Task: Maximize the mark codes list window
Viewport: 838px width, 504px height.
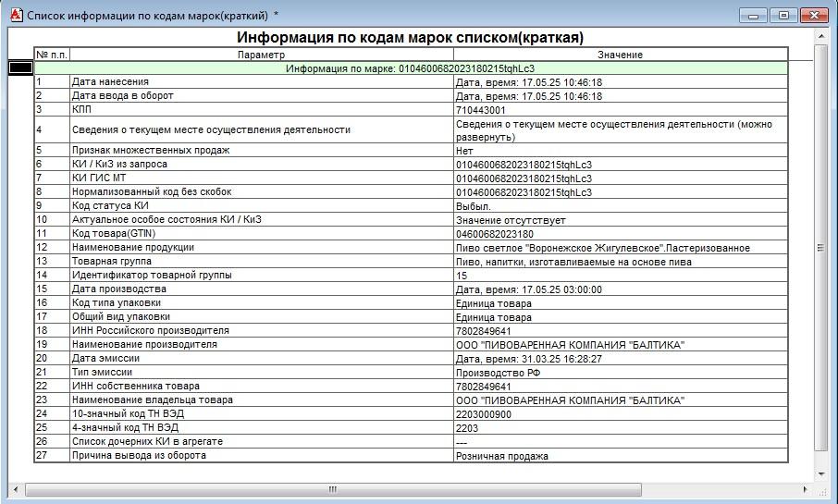Action: [x=783, y=16]
